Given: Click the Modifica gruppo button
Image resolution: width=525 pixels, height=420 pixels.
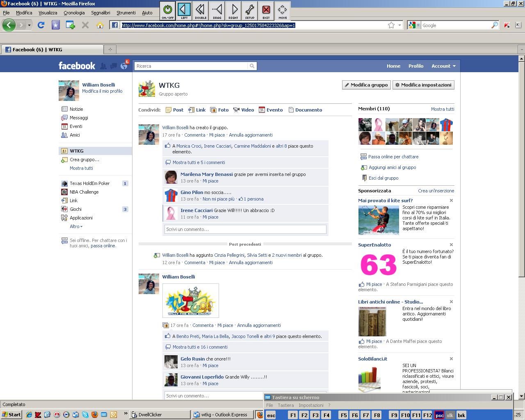Looking at the screenshot, I should [x=366, y=85].
